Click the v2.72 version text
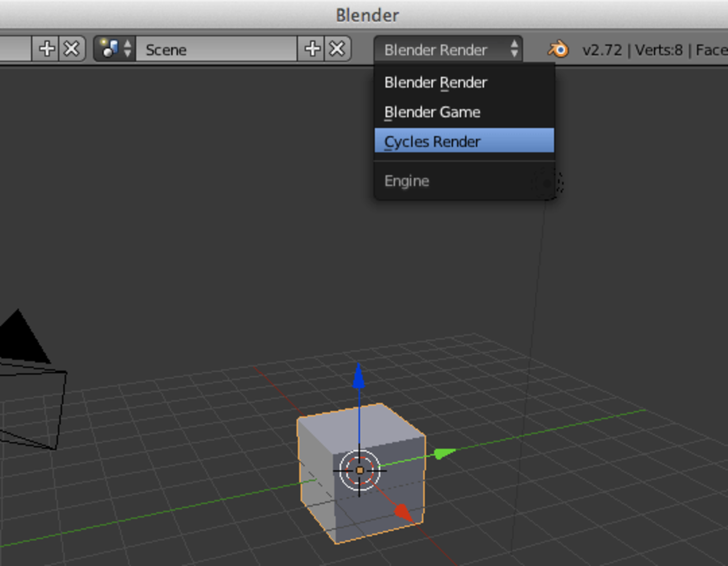This screenshot has height=566, width=728. tap(602, 50)
